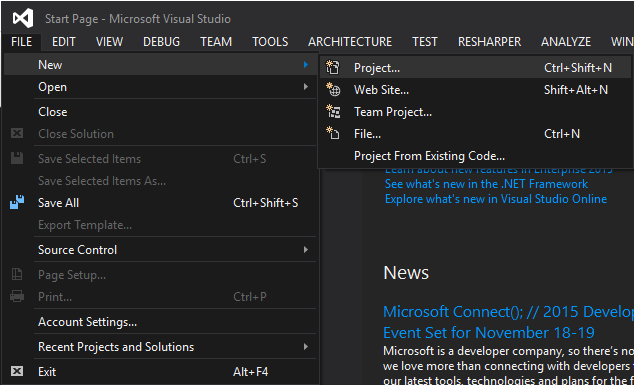Open See what's new in .NET Framework link
Viewport: 634px width, 385px height.
tap(486, 184)
